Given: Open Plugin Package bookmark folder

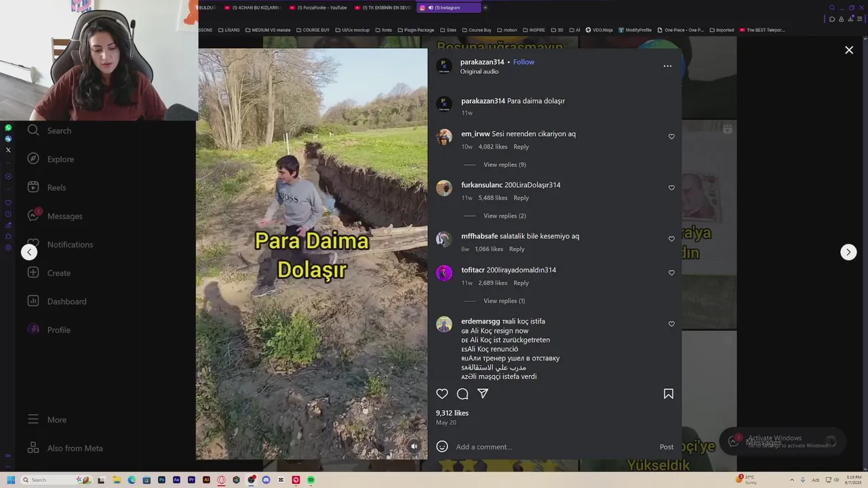Looking at the screenshot, I should [416, 30].
